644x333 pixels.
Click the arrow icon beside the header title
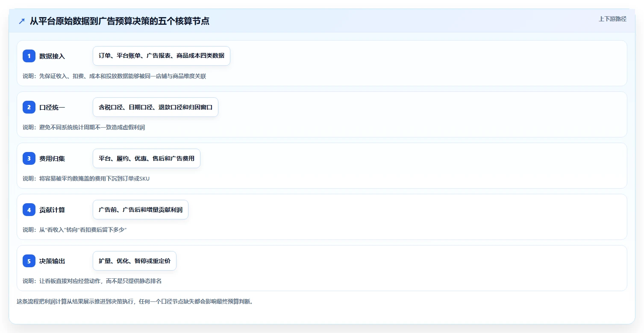(22, 21)
